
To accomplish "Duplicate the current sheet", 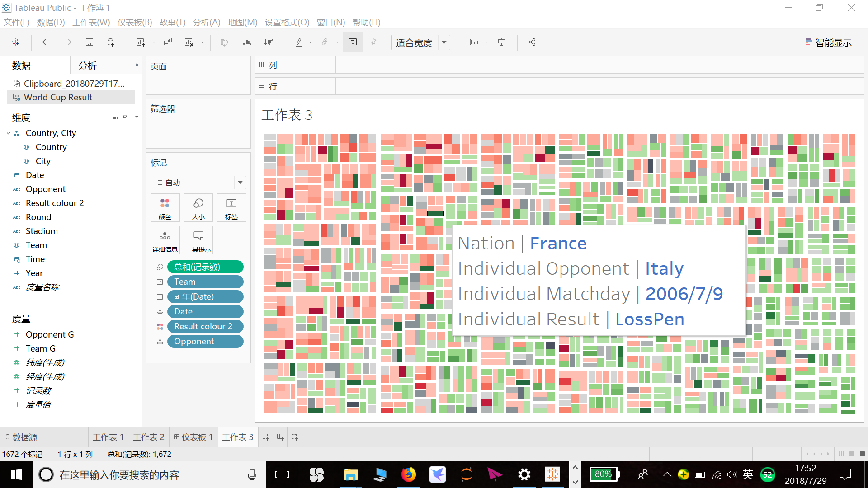I will click(168, 42).
